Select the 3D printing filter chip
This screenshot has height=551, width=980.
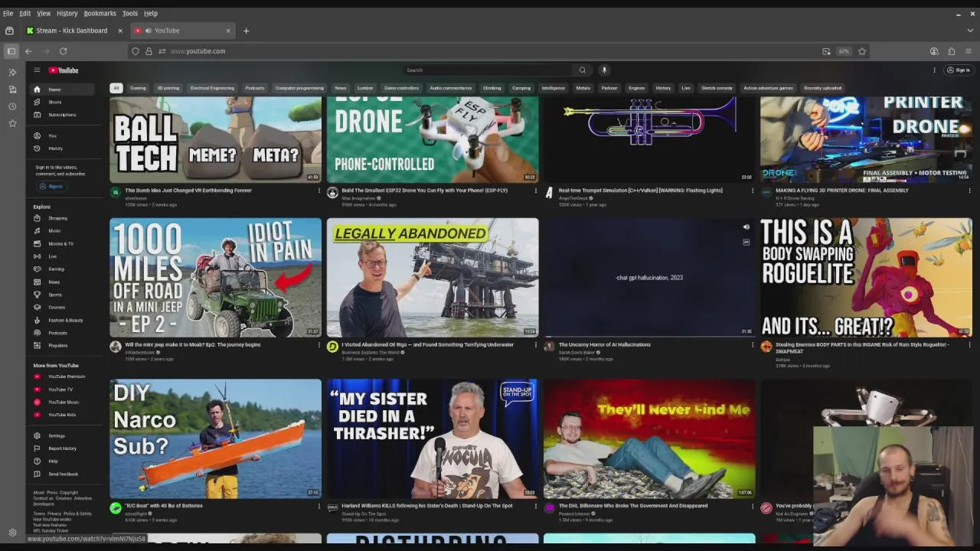[x=168, y=88]
